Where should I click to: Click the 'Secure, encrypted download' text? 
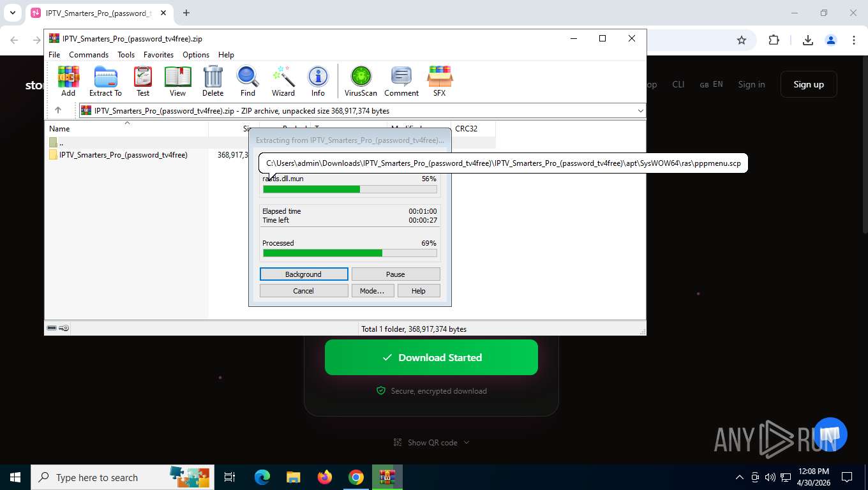[438, 390]
